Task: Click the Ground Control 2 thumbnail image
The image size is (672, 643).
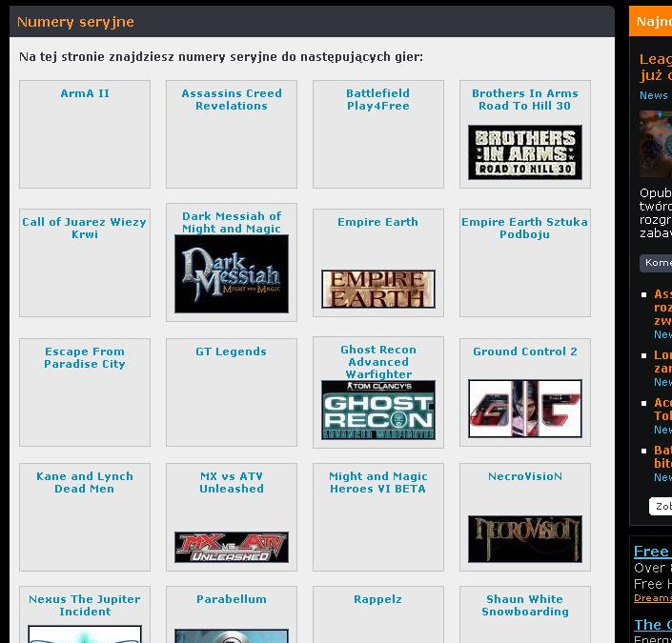Action: coord(525,409)
